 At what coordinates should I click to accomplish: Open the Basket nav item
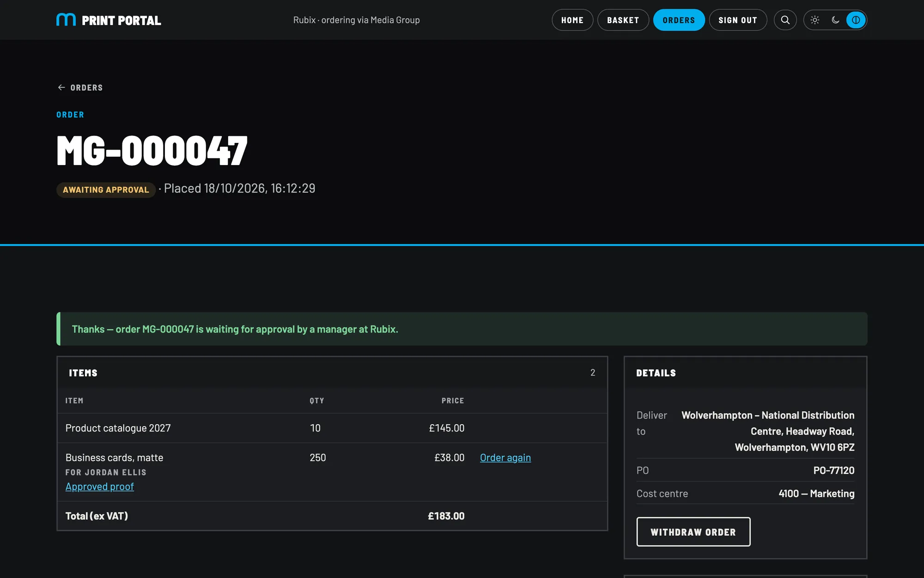point(623,20)
